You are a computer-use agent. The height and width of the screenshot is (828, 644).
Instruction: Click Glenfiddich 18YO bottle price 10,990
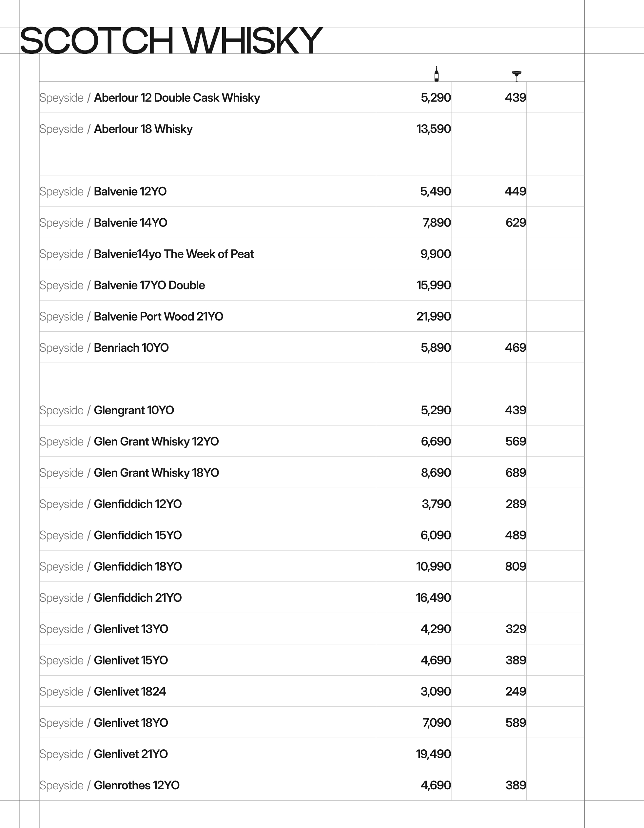point(433,566)
